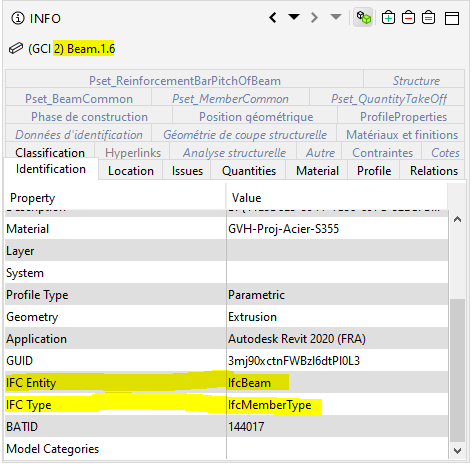This screenshot has width=473, height=475.
Task: Select Autodesk Revit 2020 (FRA) value
Action: coord(297,339)
